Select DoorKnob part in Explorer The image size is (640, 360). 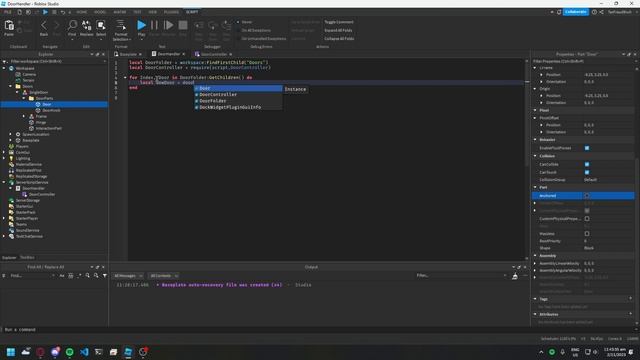coord(51,110)
